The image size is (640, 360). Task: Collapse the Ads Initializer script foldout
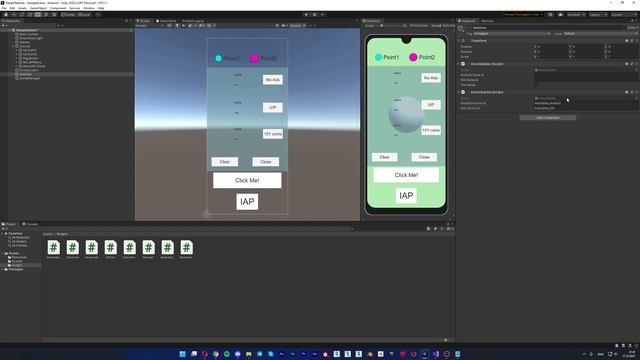[x=459, y=64]
